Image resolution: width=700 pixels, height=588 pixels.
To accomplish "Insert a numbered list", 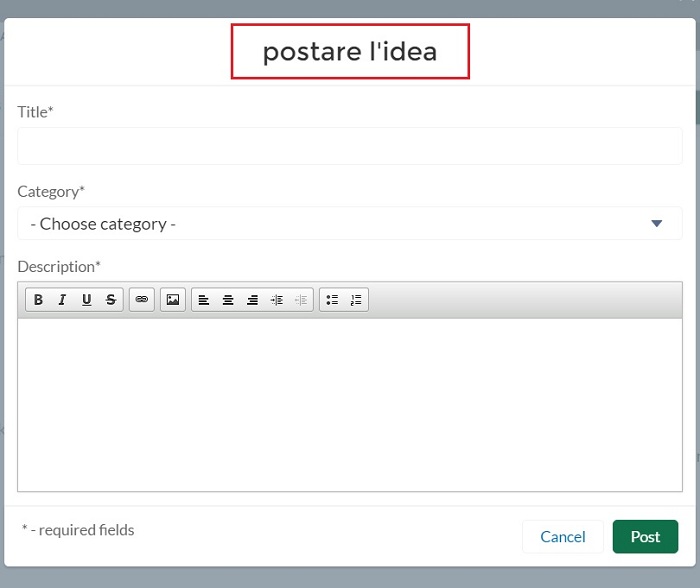I will click(x=356, y=300).
